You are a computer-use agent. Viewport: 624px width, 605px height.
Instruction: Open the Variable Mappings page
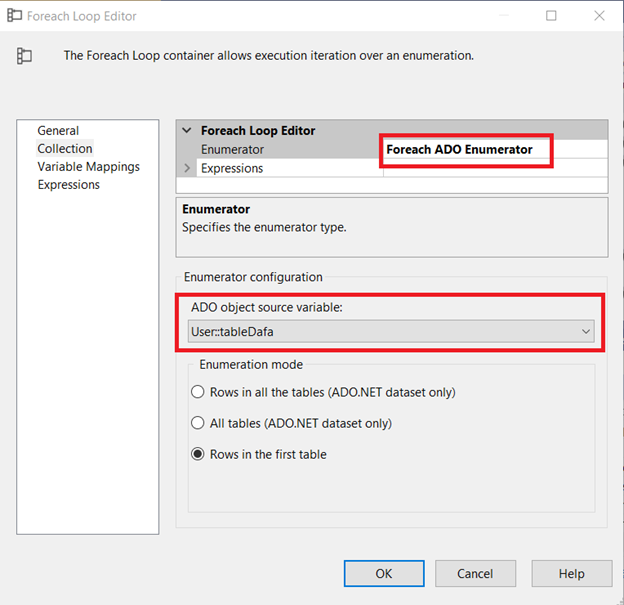coord(88,166)
